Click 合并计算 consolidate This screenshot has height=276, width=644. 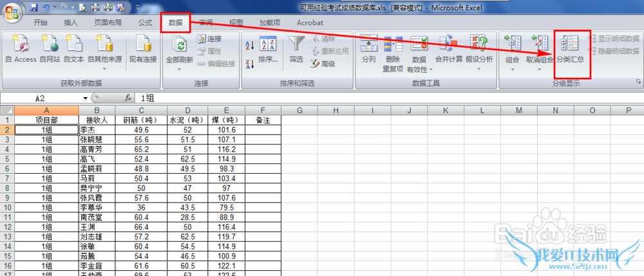point(449,49)
